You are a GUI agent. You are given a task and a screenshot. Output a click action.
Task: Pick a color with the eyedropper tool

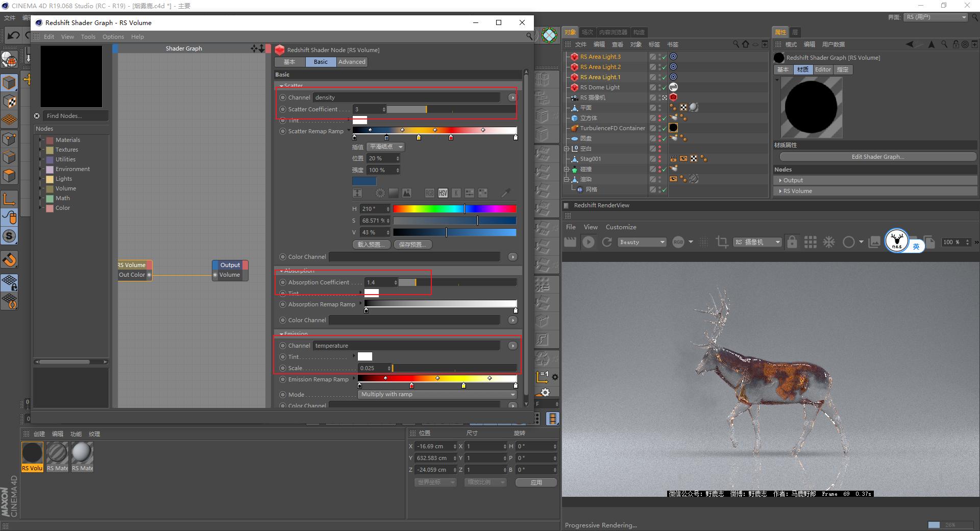click(x=506, y=193)
